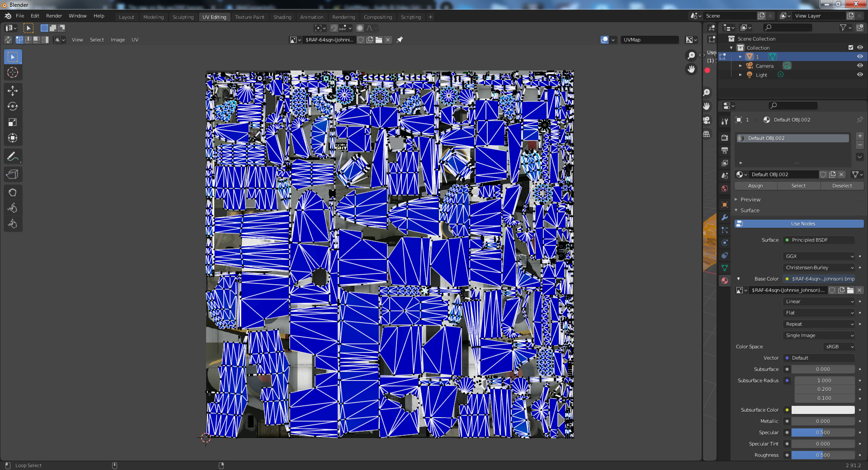
Task: Open the Christensen-Burley subsurface method dropdown
Action: point(819,268)
